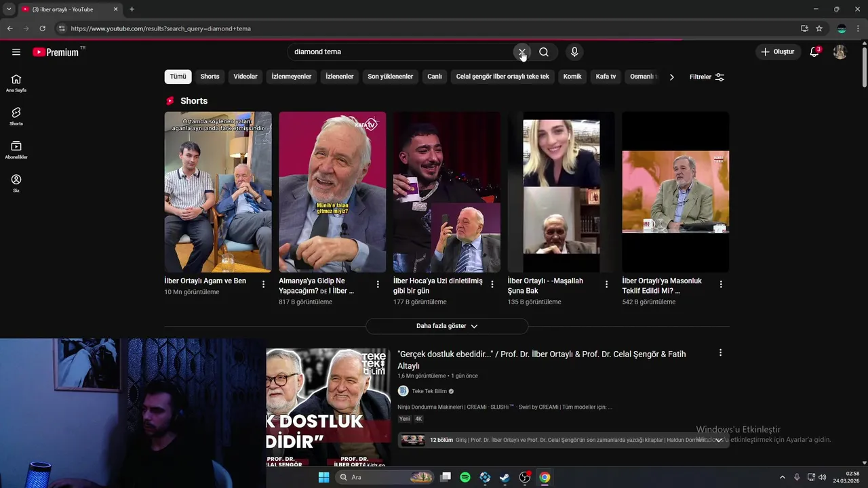Viewport: 868px width, 488px height.
Task: Open the YouTube guide hamburger menu
Action: 16,52
